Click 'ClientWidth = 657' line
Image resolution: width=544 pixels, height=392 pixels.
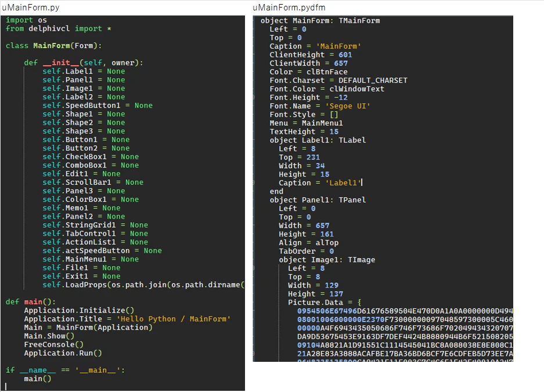pos(309,63)
